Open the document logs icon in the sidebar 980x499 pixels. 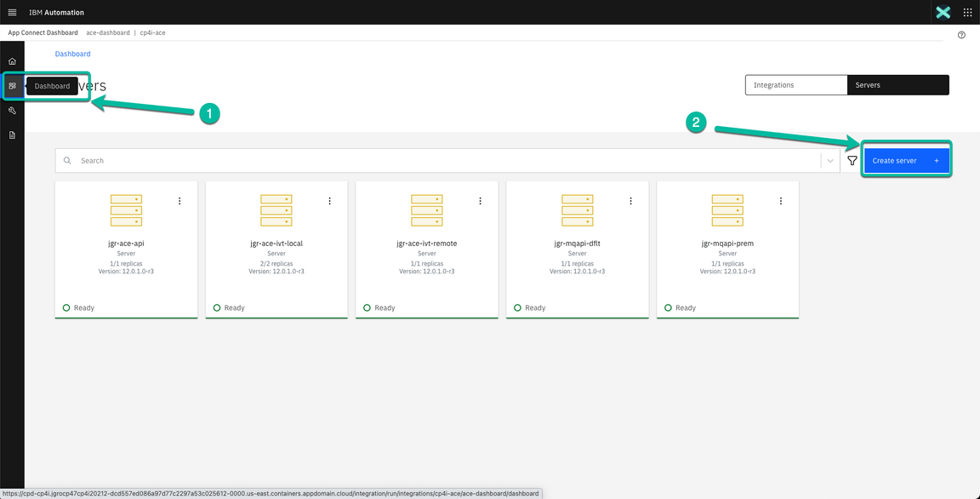tap(12, 135)
